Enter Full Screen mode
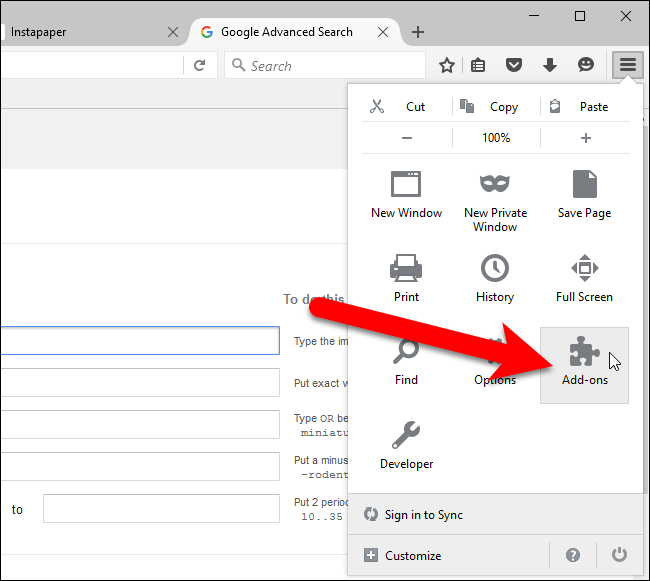 584,278
